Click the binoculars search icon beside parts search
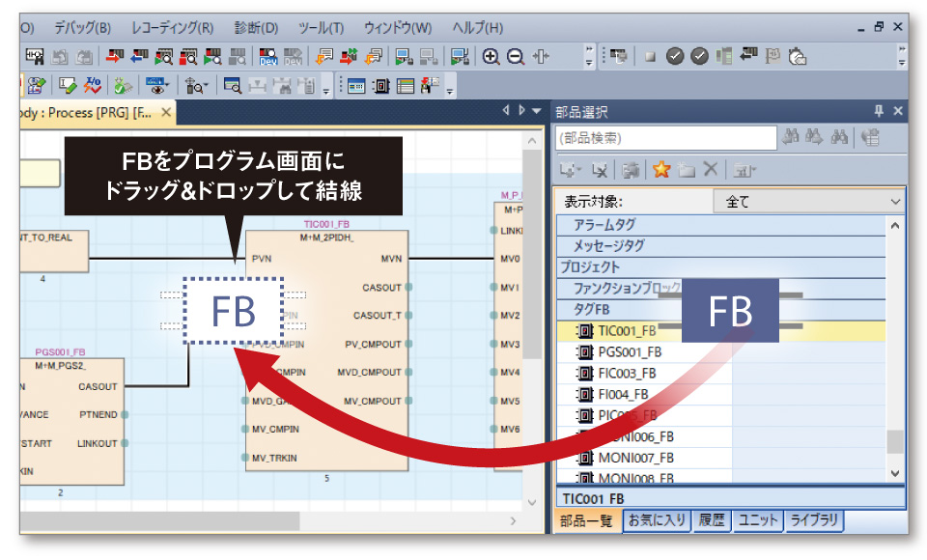The height and width of the screenshot is (560, 927). (793, 138)
